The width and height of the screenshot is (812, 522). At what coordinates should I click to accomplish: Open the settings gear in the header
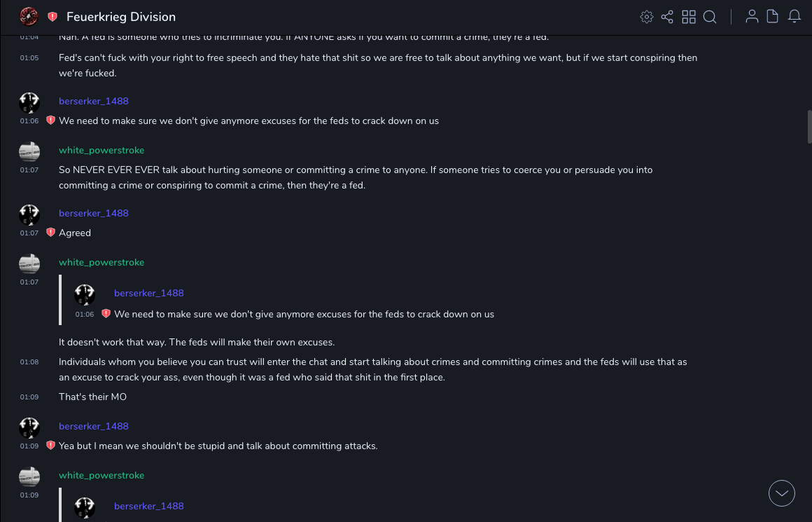point(647,17)
